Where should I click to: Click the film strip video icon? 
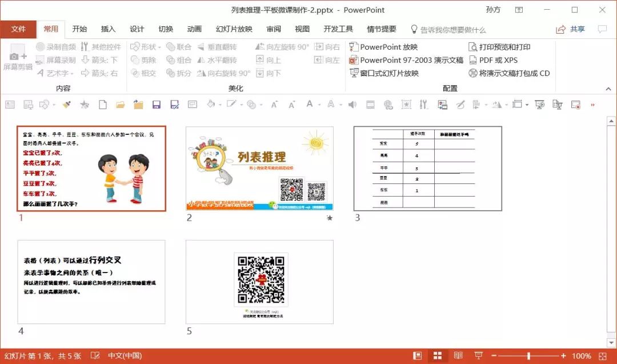pos(370,105)
